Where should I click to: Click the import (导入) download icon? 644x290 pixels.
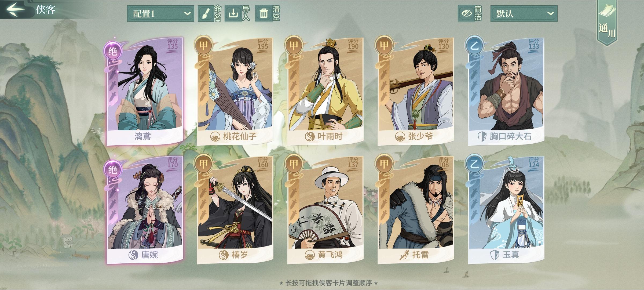pos(233,13)
